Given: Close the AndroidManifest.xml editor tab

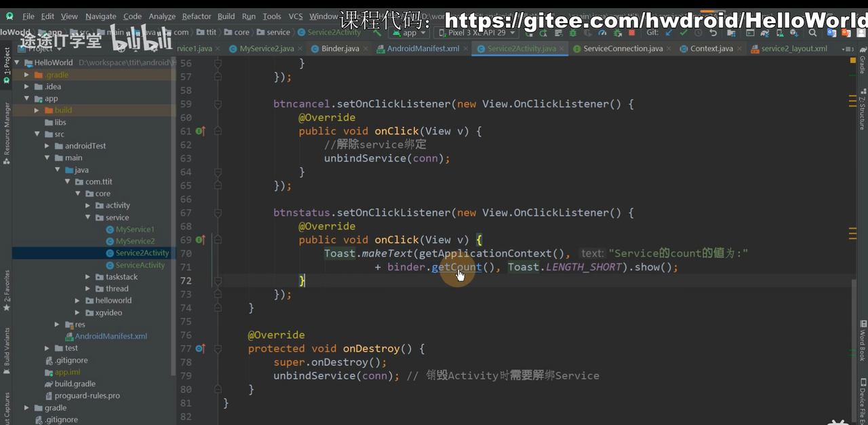Looking at the screenshot, I should 467,49.
